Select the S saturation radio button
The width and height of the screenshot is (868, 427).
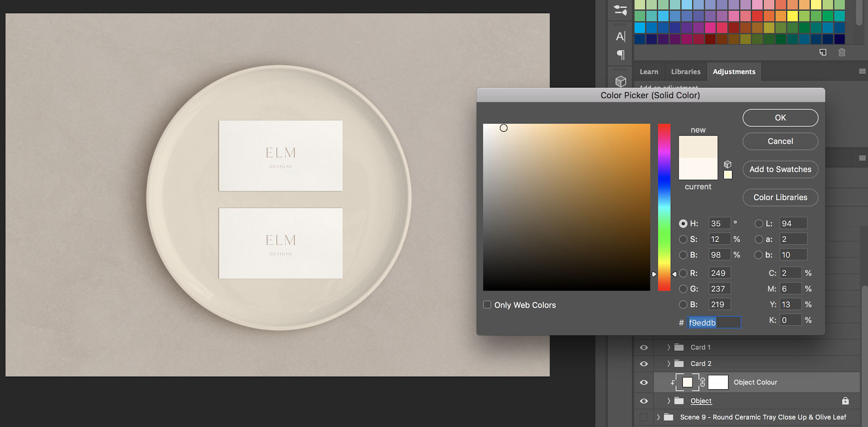683,239
